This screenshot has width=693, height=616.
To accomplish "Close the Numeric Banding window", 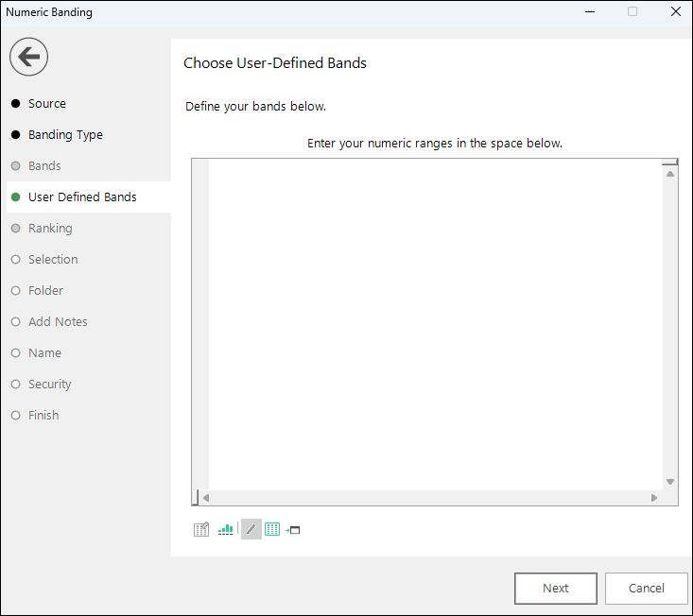I will (x=676, y=11).
